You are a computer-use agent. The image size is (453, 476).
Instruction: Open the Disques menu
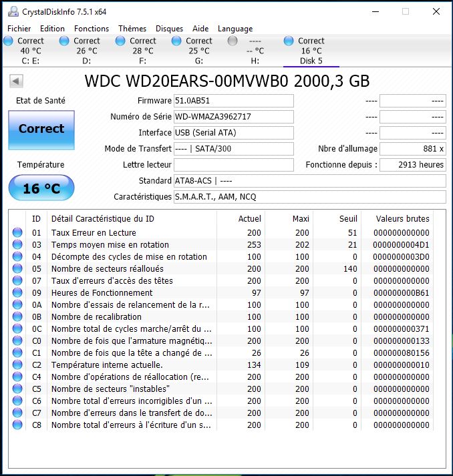(x=169, y=29)
